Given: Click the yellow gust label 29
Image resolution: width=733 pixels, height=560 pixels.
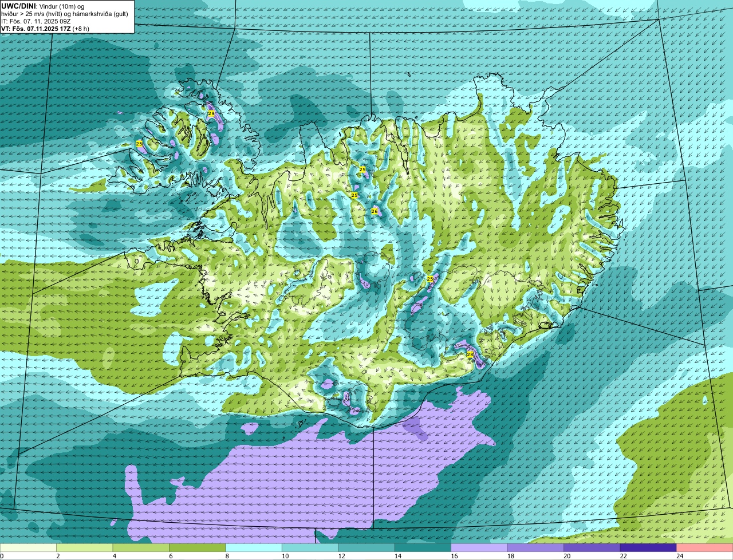Looking at the screenshot, I should [x=211, y=114].
